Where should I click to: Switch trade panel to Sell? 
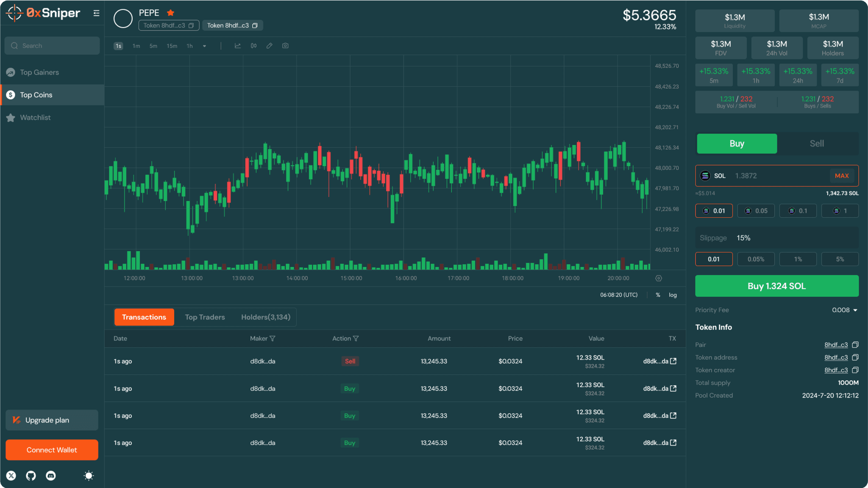pyautogui.click(x=816, y=144)
